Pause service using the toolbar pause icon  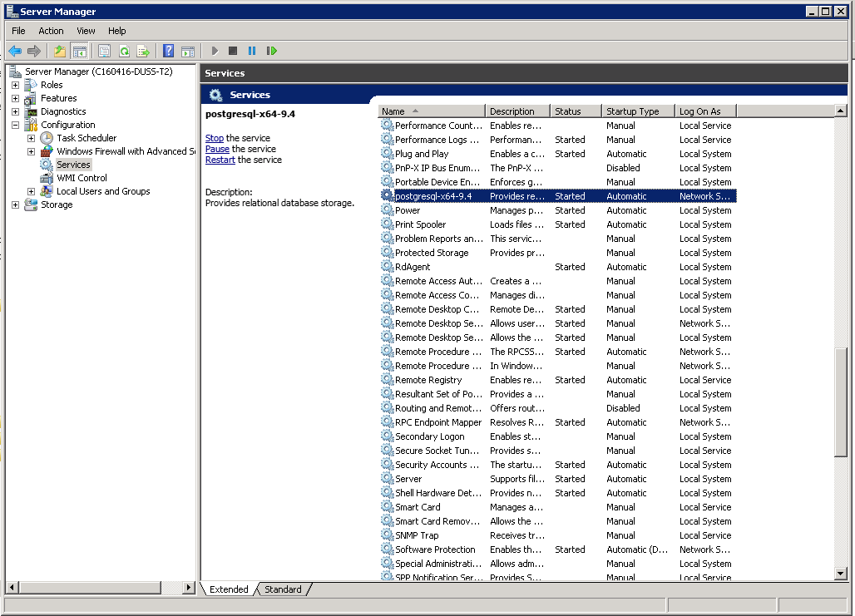pos(252,51)
